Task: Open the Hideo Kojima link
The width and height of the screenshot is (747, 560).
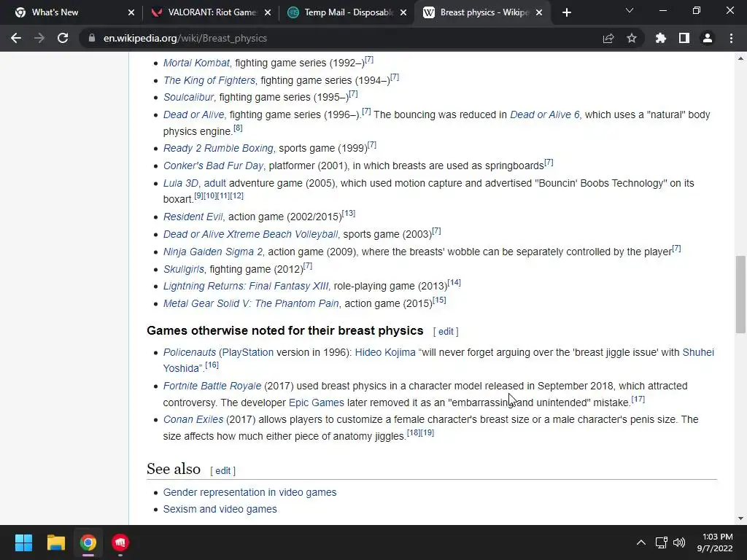Action: (x=385, y=352)
